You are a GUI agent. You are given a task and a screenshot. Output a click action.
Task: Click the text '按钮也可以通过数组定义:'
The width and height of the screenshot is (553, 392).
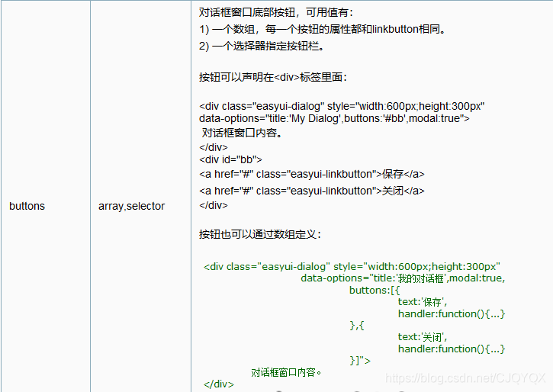260,234
